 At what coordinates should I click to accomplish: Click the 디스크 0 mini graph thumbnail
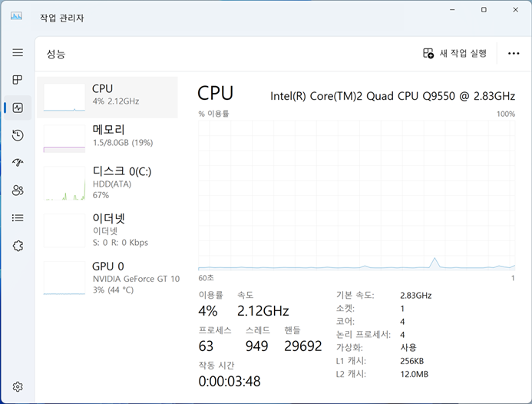click(x=64, y=184)
